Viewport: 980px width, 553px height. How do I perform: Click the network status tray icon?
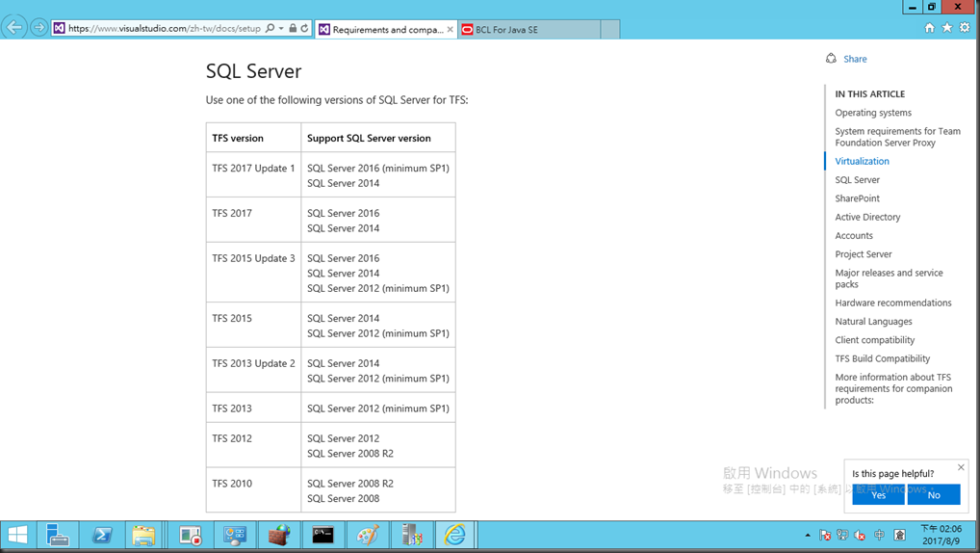[842, 536]
